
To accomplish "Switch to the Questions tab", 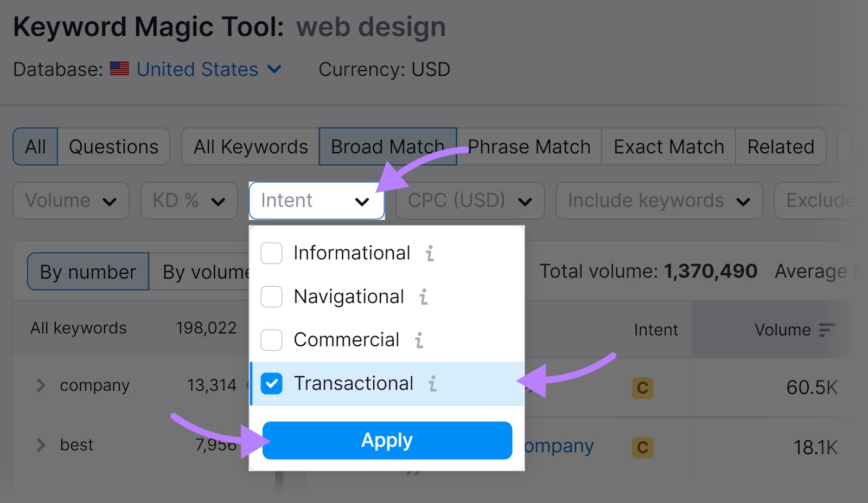I will pos(113,146).
